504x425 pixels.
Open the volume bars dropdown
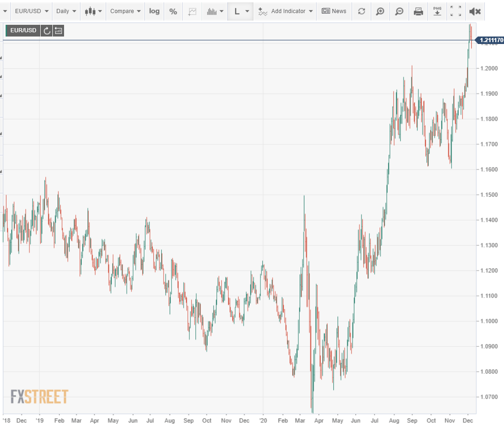coord(215,11)
